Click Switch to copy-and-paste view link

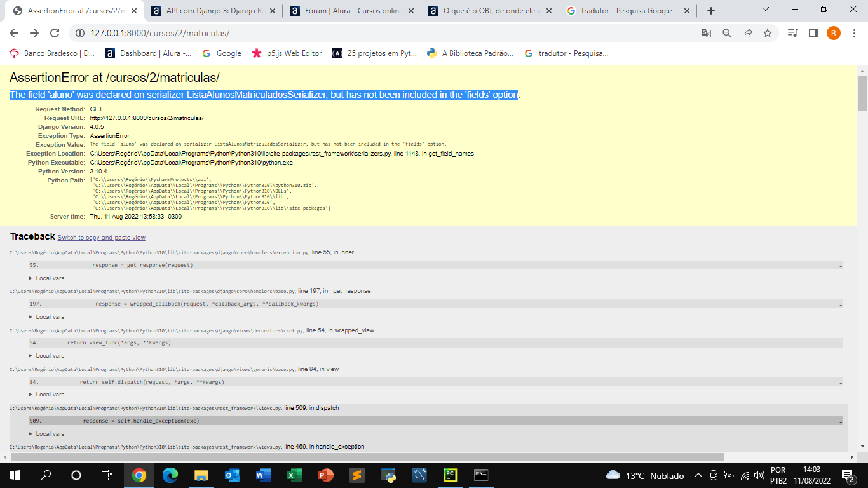coord(102,238)
